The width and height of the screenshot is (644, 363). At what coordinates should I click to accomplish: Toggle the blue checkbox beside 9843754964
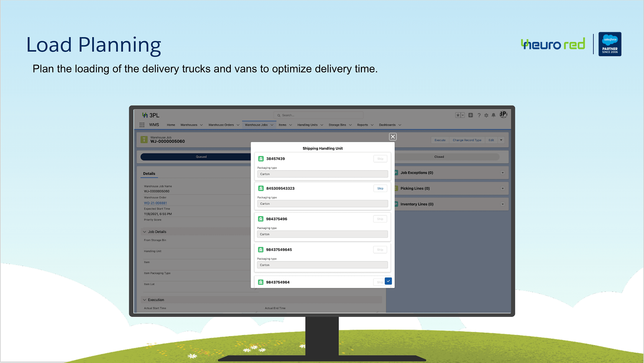click(x=388, y=281)
